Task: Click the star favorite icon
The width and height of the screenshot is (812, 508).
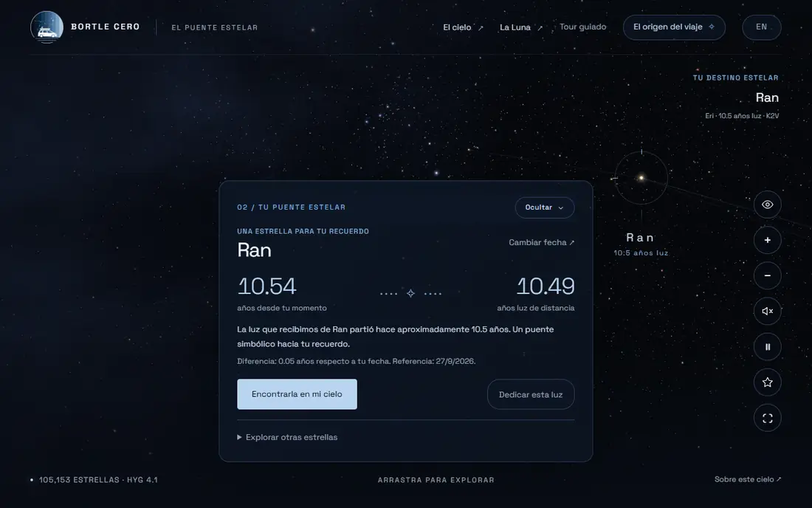Action: pos(767,382)
